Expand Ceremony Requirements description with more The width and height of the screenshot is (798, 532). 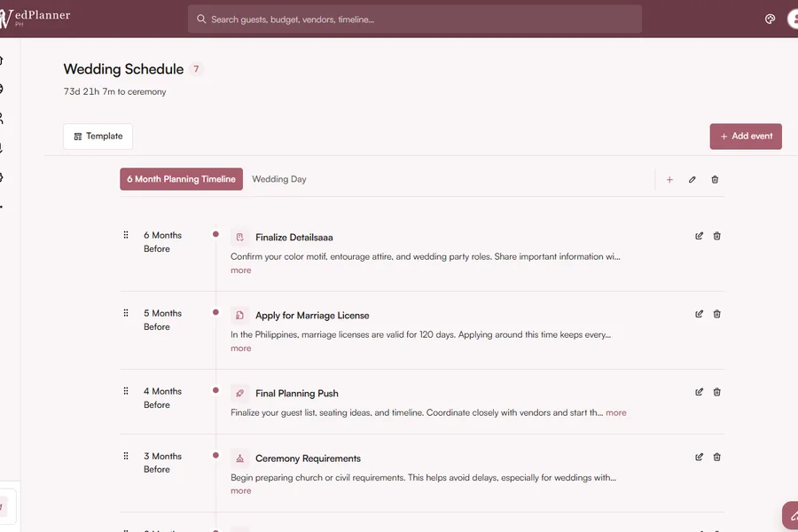point(240,490)
